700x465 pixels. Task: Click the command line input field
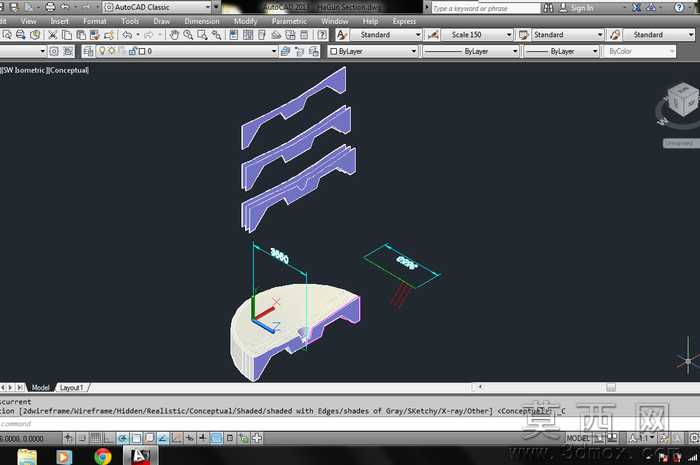(x=350, y=423)
